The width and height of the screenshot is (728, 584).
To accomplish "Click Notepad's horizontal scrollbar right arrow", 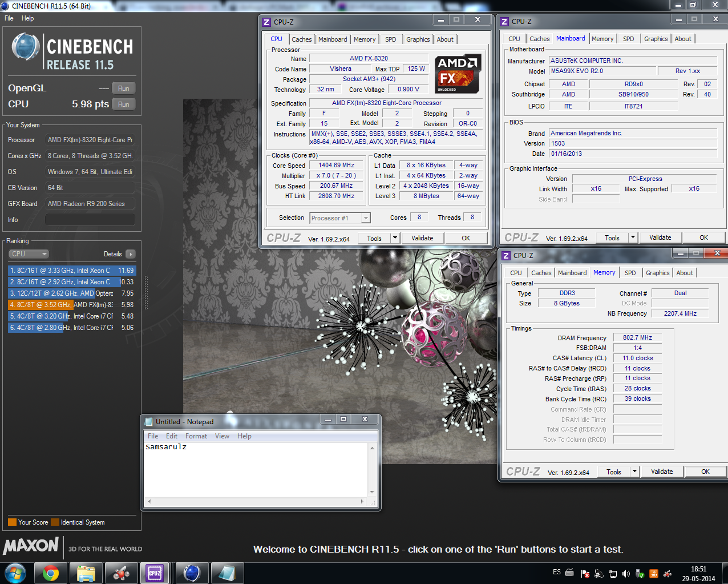I will click(362, 501).
